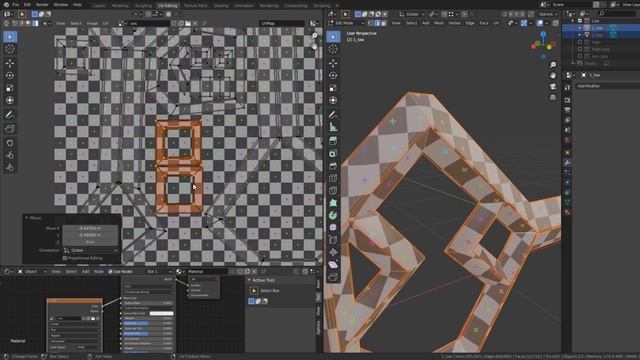Toggle the Use Nodes checkbox
The width and height of the screenshot is (640, 360).
tap(111, 271)
